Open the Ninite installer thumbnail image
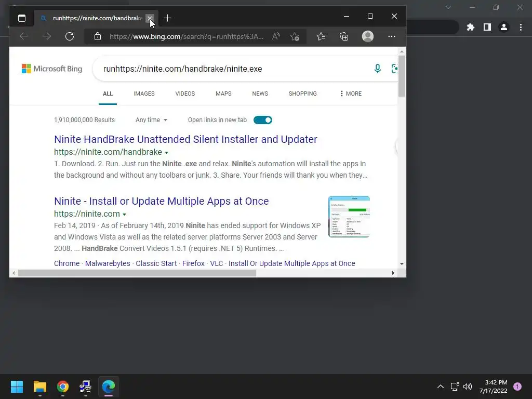Viewport: 532px width, 399px height. tap(349, 217)
